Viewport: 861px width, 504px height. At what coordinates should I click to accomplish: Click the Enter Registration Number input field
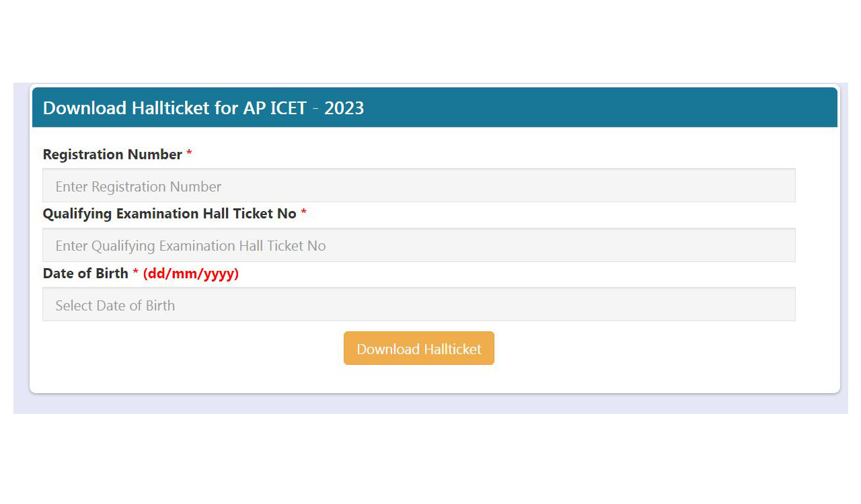point(418,185)
